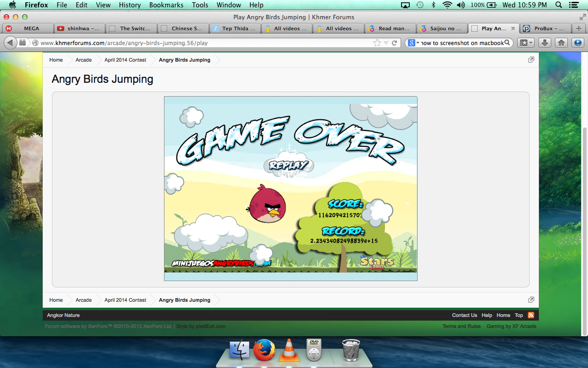Launch VLC from the dock
Screen dimensions: 588x368
tap(289, 351)
